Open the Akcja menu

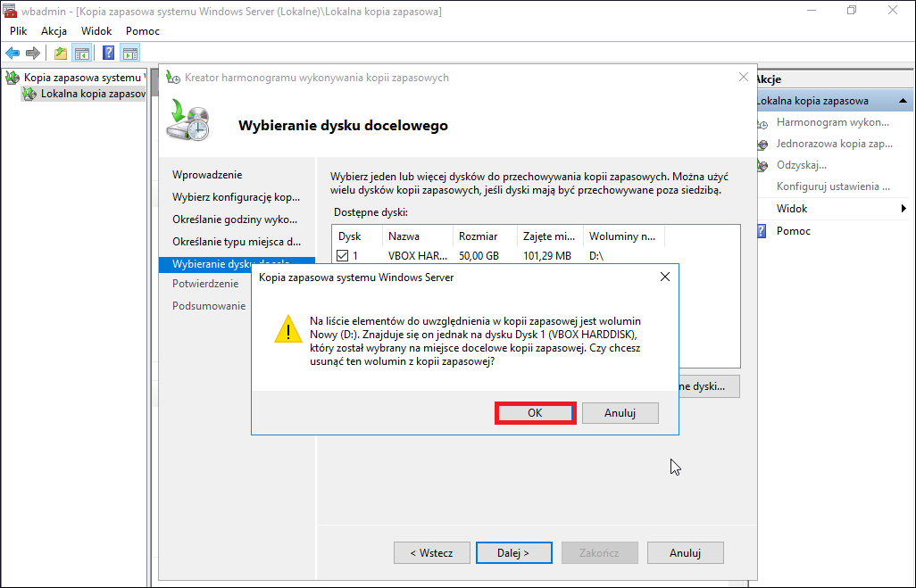pyautogui.click(x=54, y=31)
